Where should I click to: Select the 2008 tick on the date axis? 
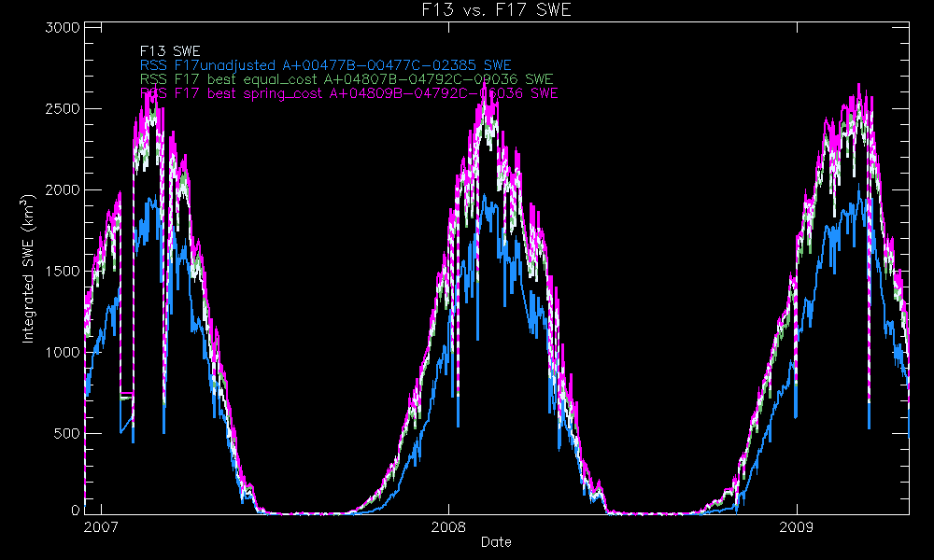[x=448, y=527]
